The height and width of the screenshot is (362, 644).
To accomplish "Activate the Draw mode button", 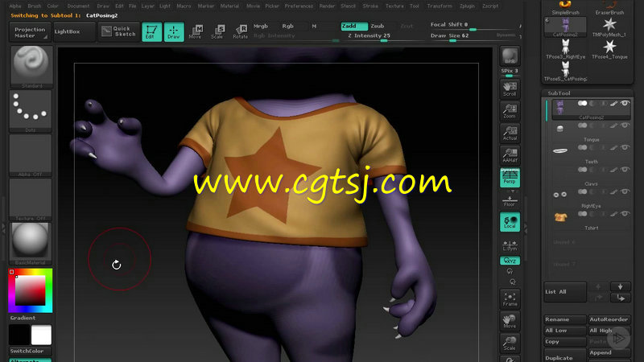I will coord(174,31).
